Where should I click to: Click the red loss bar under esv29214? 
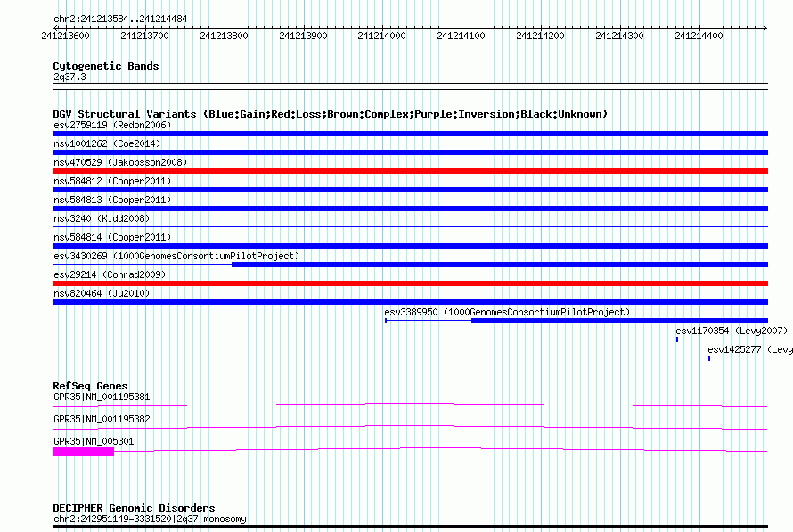point(410,283)
